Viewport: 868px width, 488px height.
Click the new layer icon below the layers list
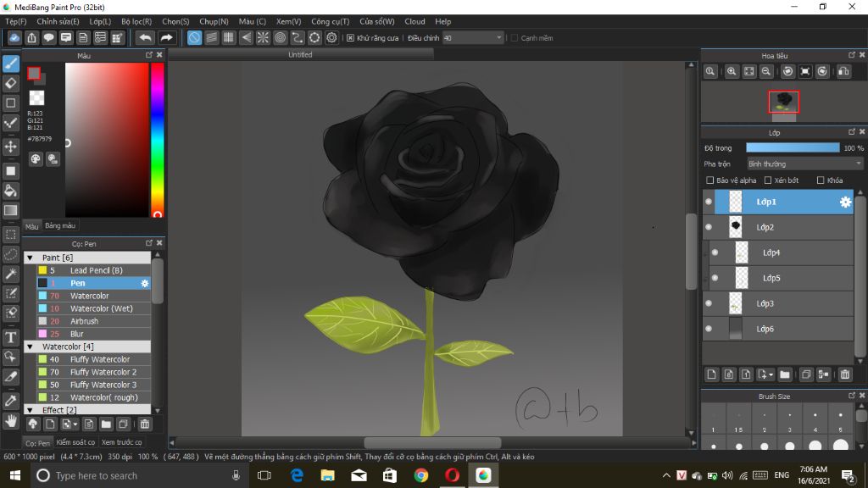710,374
